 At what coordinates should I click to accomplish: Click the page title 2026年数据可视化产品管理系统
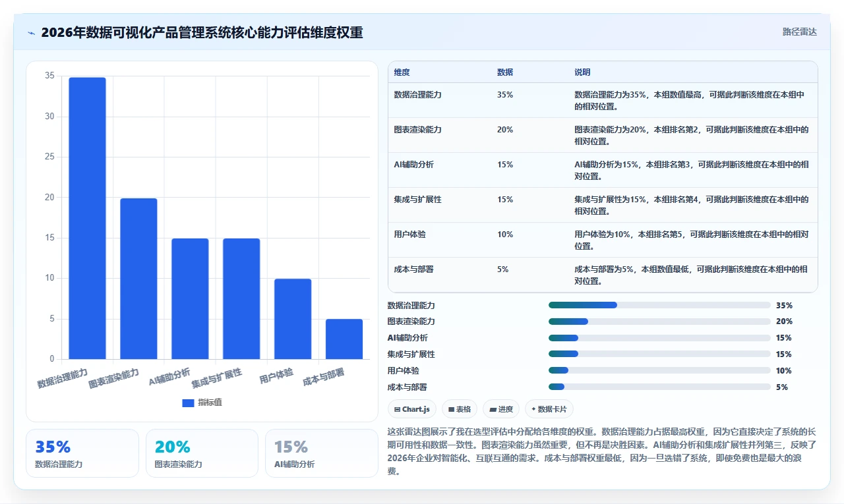(x=202, y=32)
